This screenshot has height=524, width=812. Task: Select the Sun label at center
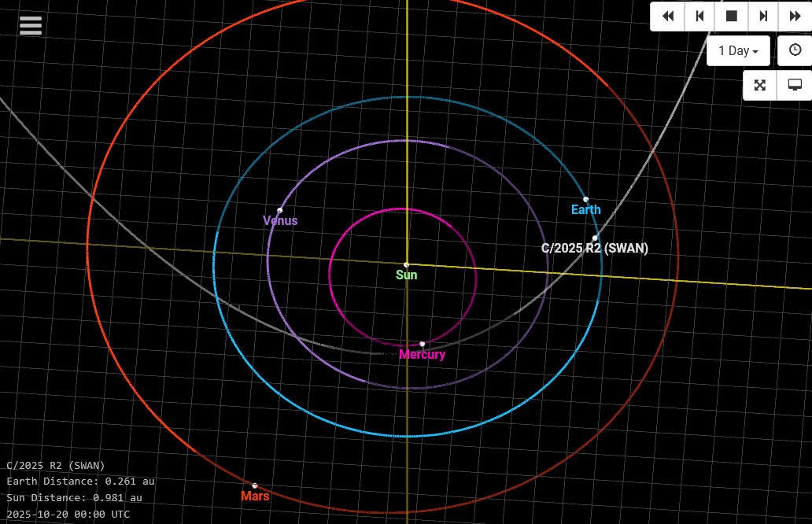coord(407,275)
